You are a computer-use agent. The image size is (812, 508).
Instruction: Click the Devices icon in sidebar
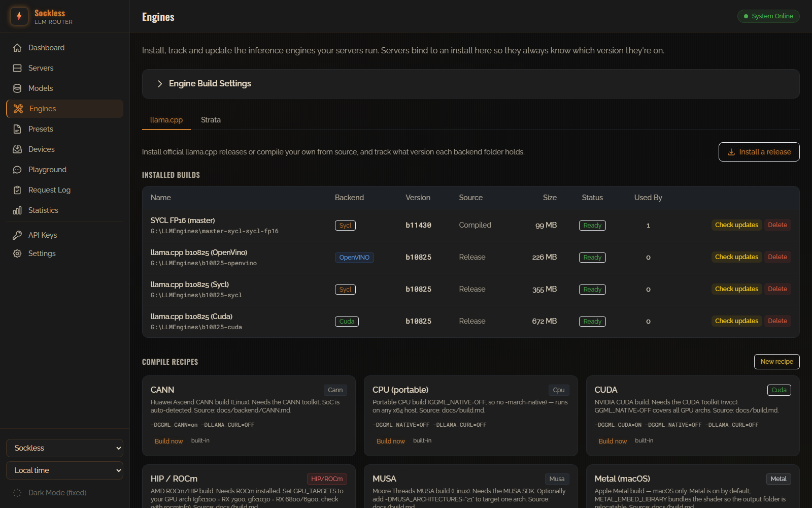tap(17, 149)
